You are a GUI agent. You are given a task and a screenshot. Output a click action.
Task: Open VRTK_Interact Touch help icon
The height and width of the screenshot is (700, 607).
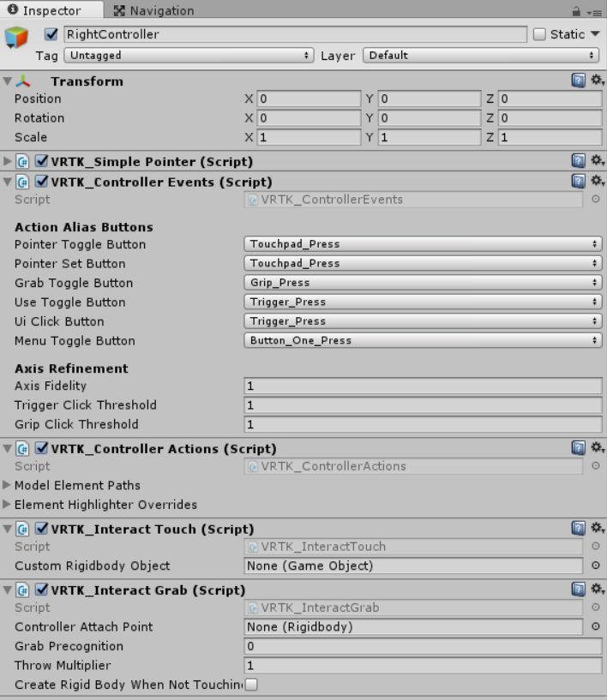[x=578, y=528]
